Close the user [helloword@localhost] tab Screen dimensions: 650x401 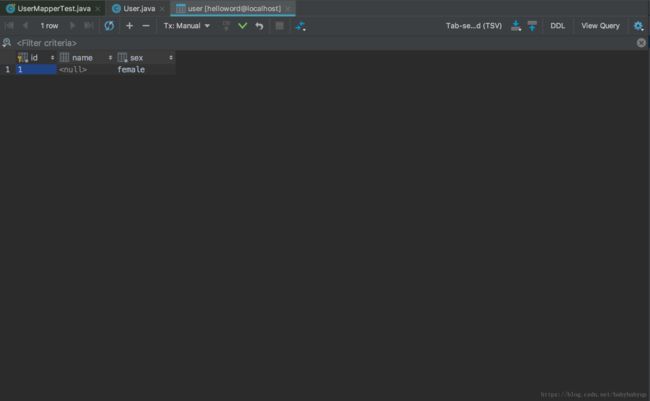click(288, 9)
